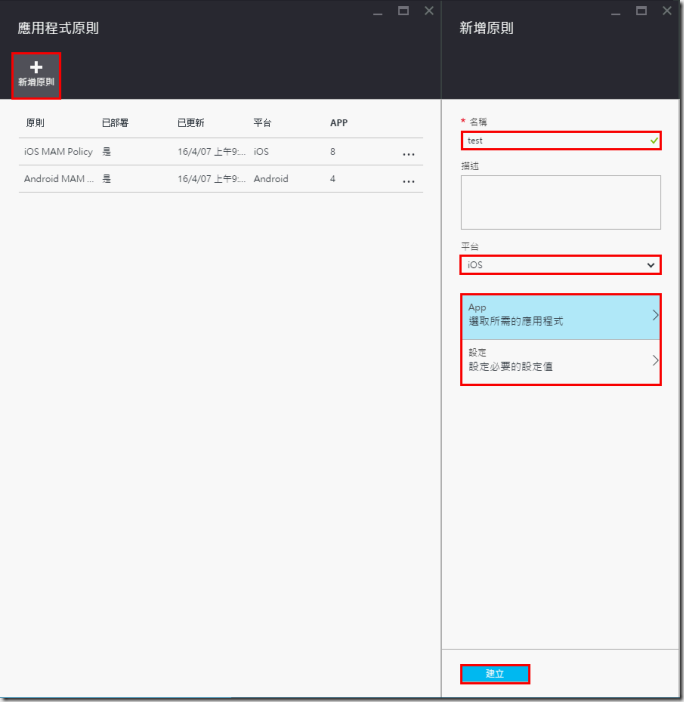Open the App 選取所需的應用程式 section
684x702 pixels.
tap(560, 316)
